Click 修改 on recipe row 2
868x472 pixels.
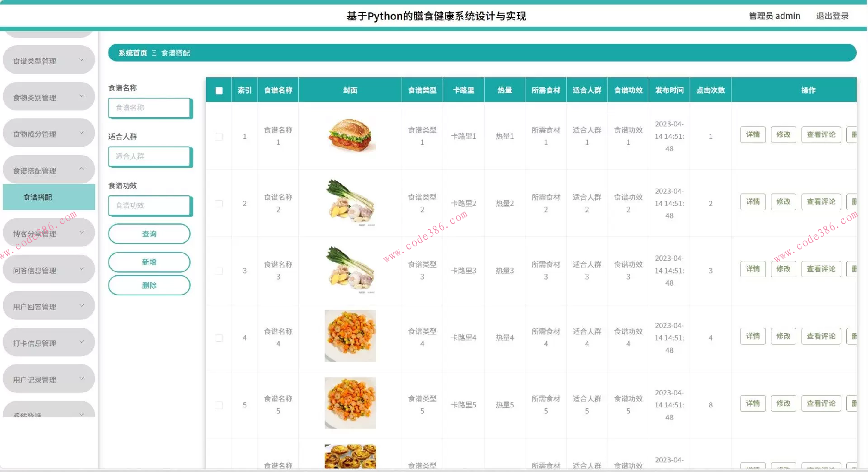783,202
